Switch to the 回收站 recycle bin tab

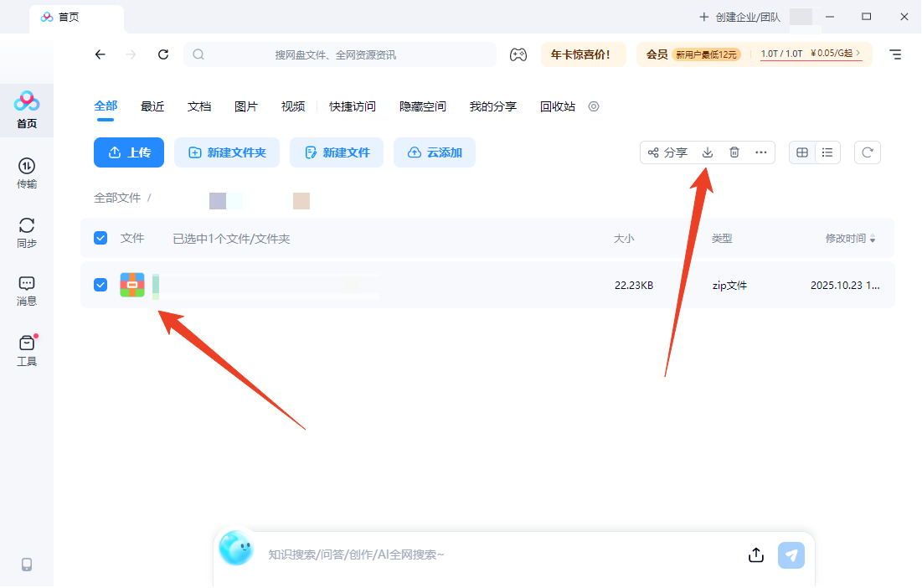(x=557, y=106)
